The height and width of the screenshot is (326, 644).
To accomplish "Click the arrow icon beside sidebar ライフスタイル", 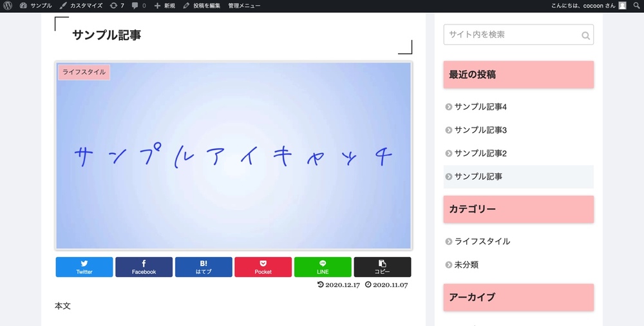I will [448, 242].
